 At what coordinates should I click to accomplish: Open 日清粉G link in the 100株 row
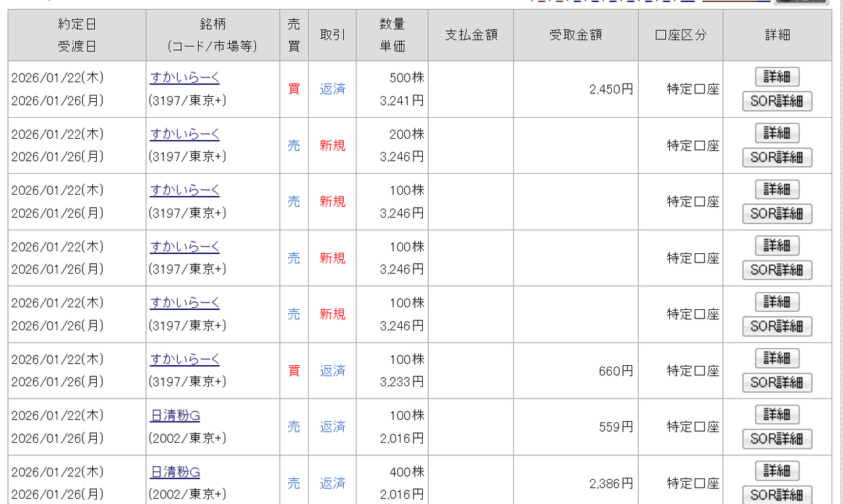[x=175, y=416]
